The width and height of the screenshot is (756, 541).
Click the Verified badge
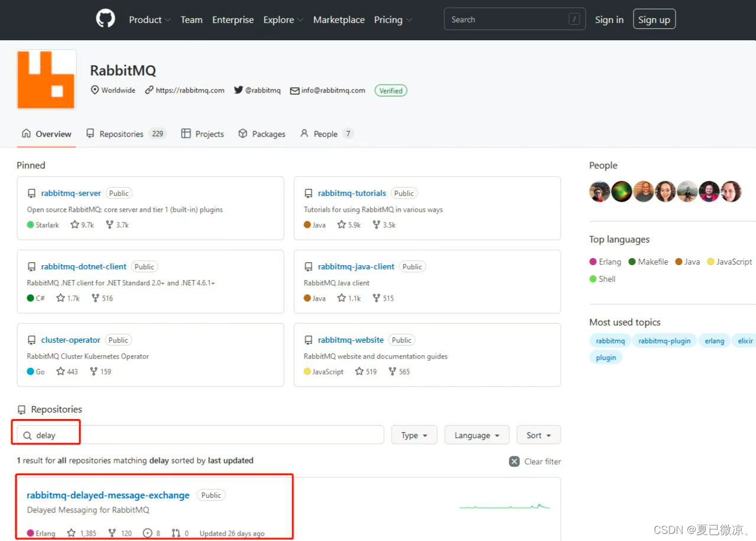tap(390, 91)
